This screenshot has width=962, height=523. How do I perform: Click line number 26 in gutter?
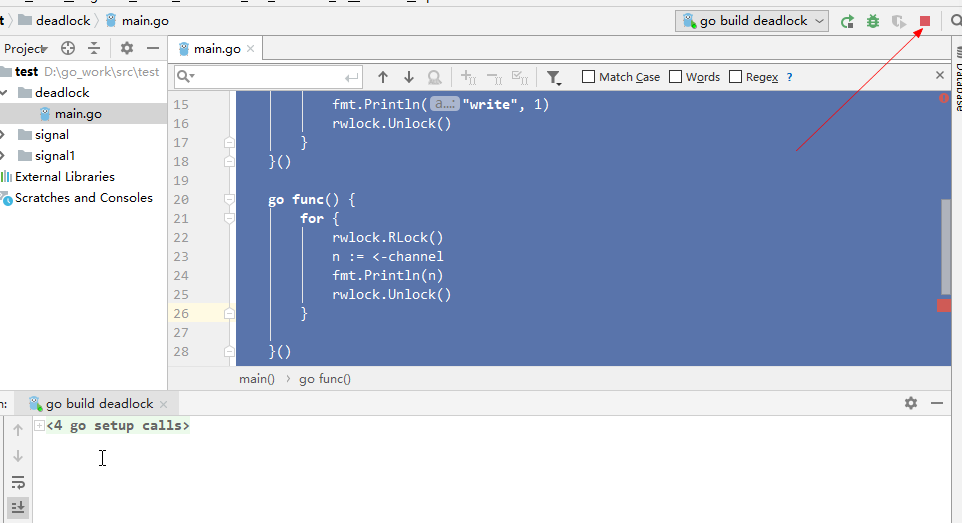coord(181,314)
